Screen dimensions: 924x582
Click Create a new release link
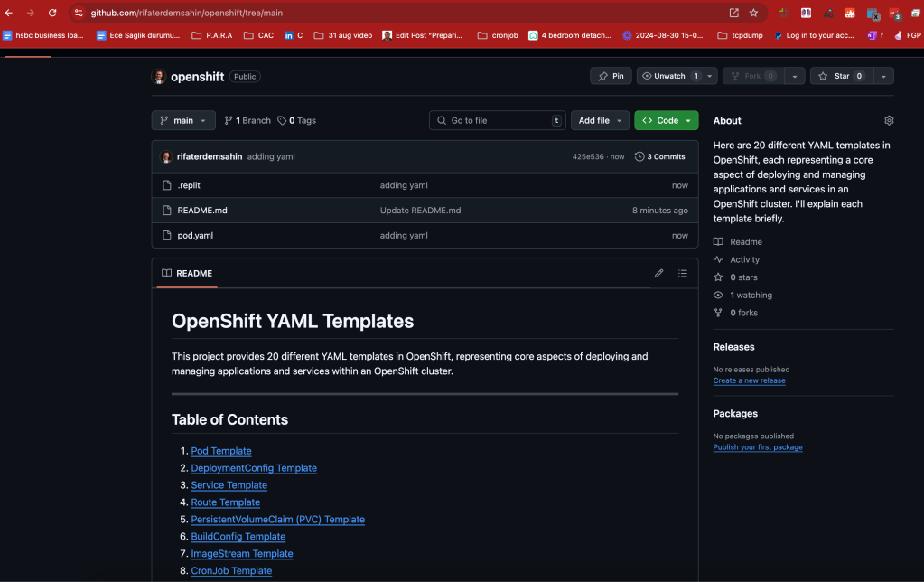(749, 380)
